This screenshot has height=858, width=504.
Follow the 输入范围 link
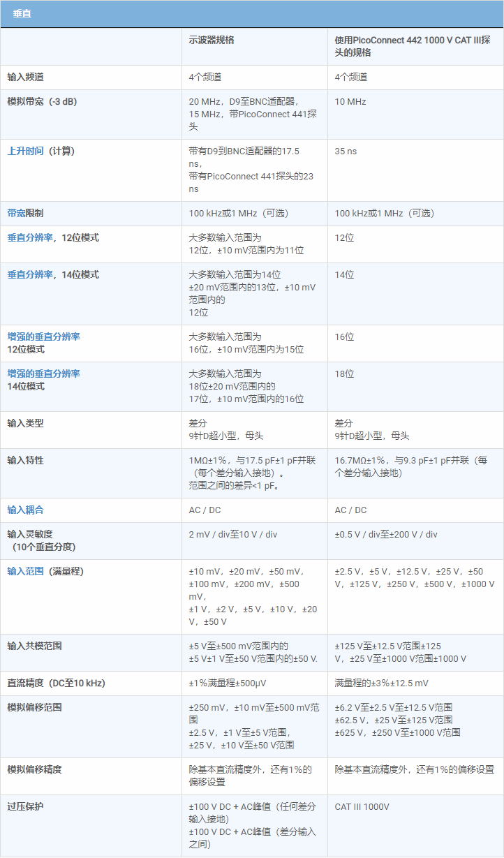click(x=25, y=572)
